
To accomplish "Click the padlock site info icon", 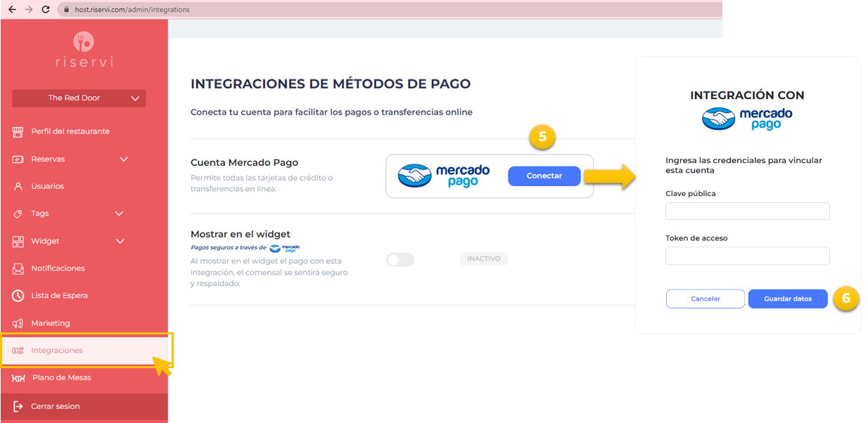I will click(66, 10).
